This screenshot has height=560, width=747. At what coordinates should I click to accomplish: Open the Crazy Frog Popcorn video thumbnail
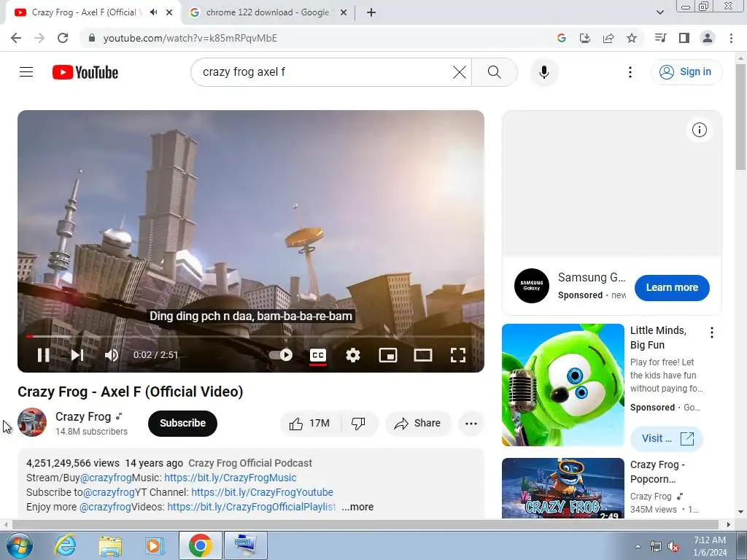click(562, 488)
